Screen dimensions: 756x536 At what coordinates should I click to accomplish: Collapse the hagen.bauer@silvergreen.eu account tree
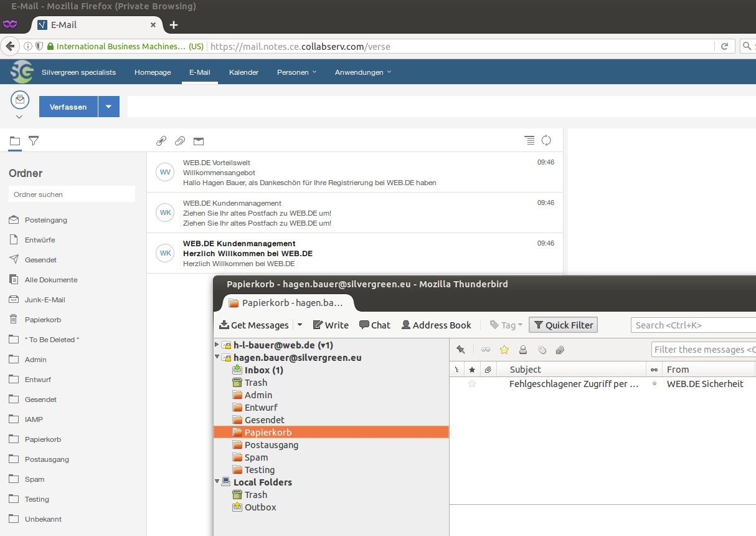click(x=217, y=357)
